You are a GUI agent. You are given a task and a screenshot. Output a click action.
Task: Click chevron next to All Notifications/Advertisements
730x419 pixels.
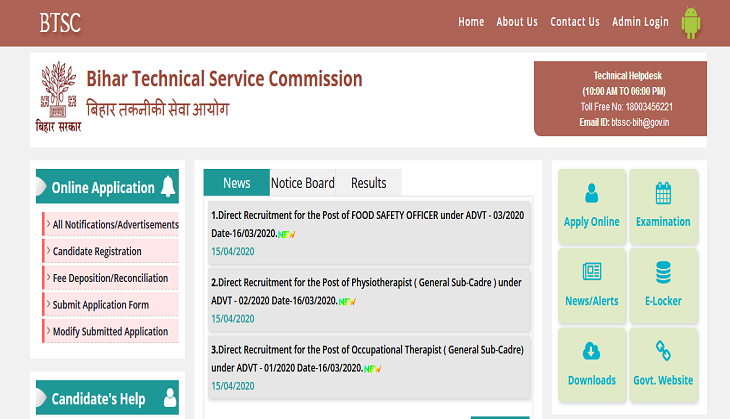(48, 223)
